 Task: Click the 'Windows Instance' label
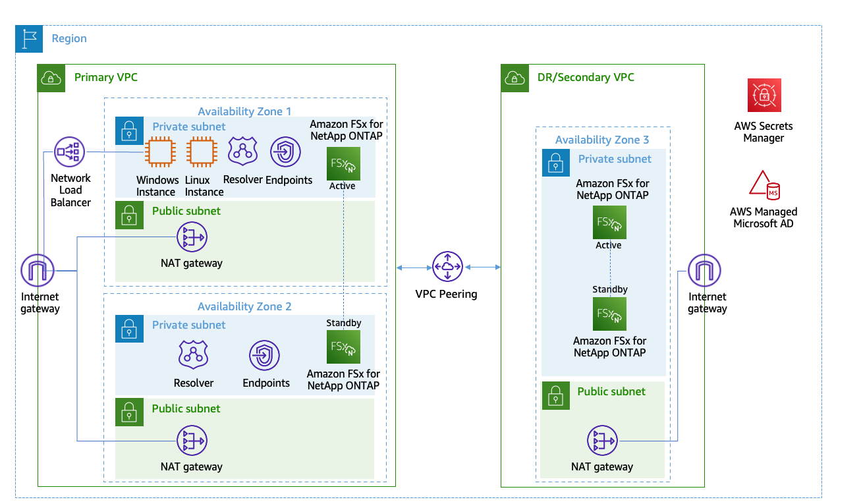coord(157,186)
